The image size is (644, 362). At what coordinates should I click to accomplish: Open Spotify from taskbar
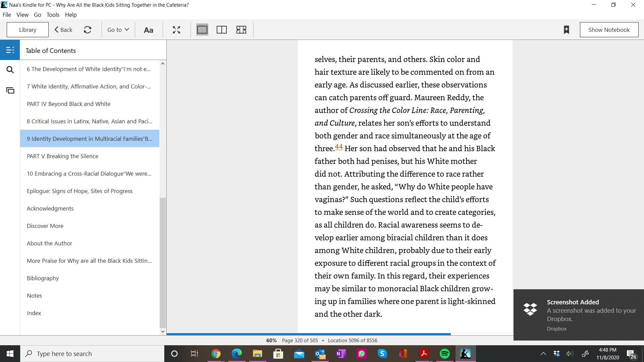coord(445,354)
